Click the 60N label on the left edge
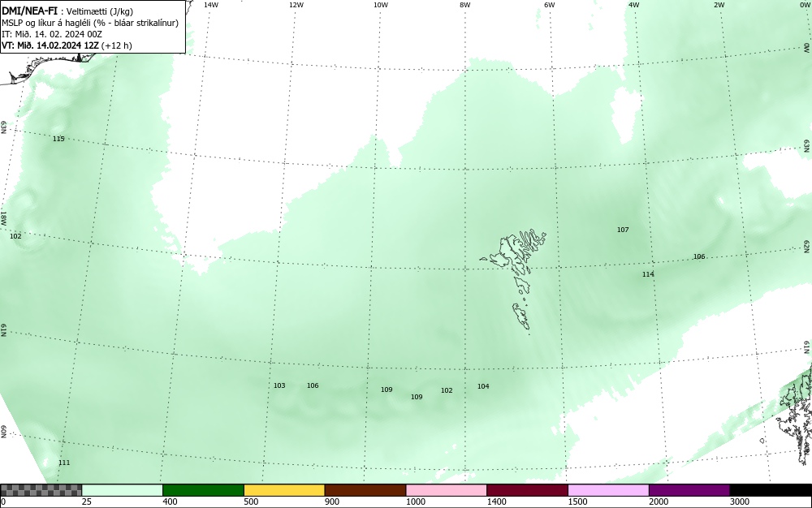812x508 pixels. [3, 432]
